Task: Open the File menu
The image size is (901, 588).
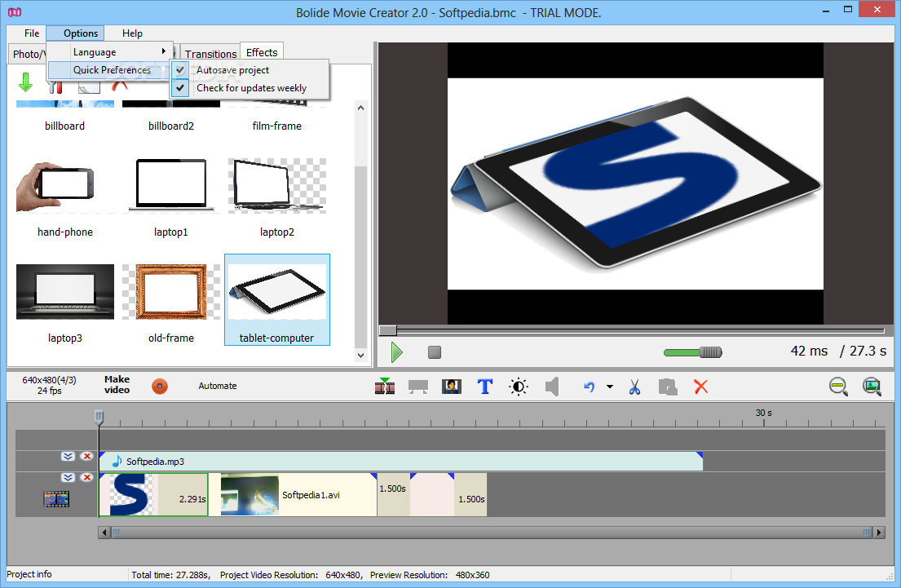Action: coord(32,33)
